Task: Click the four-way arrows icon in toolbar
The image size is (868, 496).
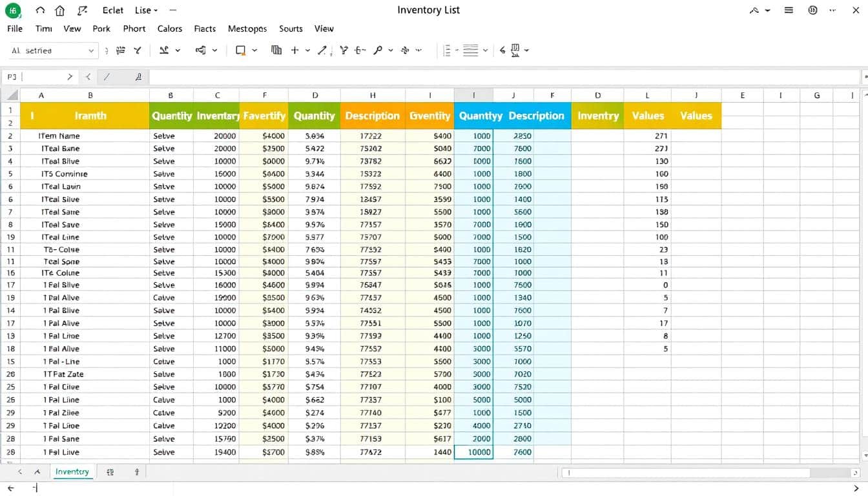Action: click(406, 50)
